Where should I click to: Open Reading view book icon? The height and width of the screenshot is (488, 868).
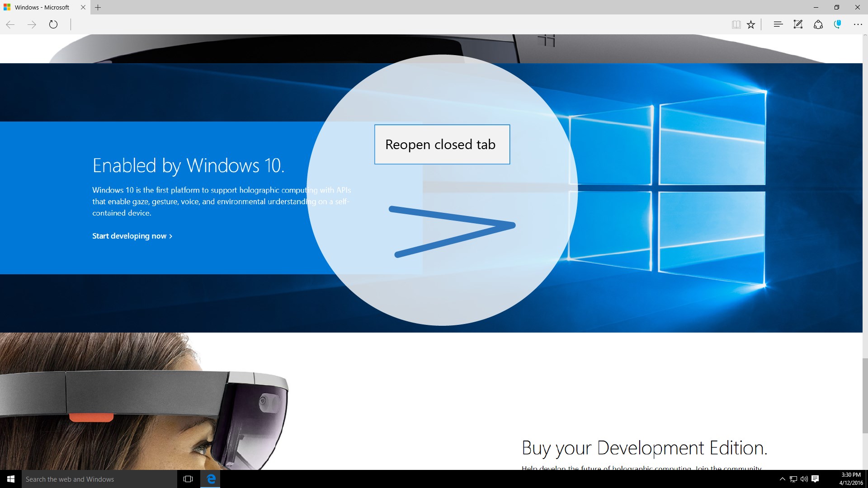pyautogui.click(x=736, y=25)
